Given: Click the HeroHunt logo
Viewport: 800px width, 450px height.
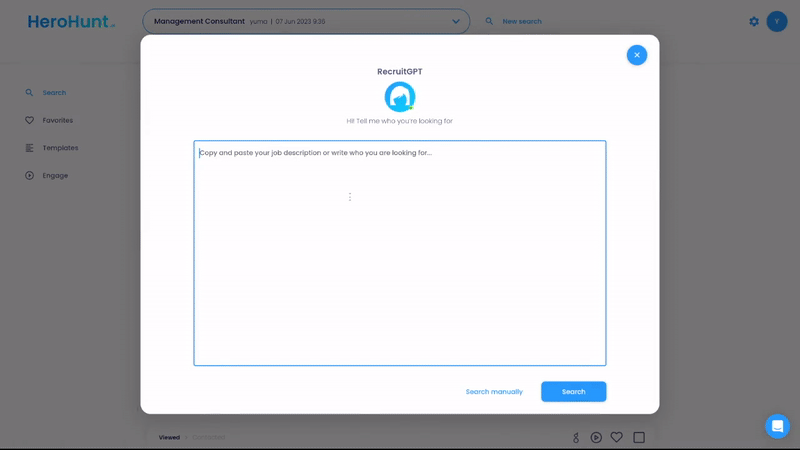Looking at the screenshot, I should pyautogui.click(x=70, y=21).
